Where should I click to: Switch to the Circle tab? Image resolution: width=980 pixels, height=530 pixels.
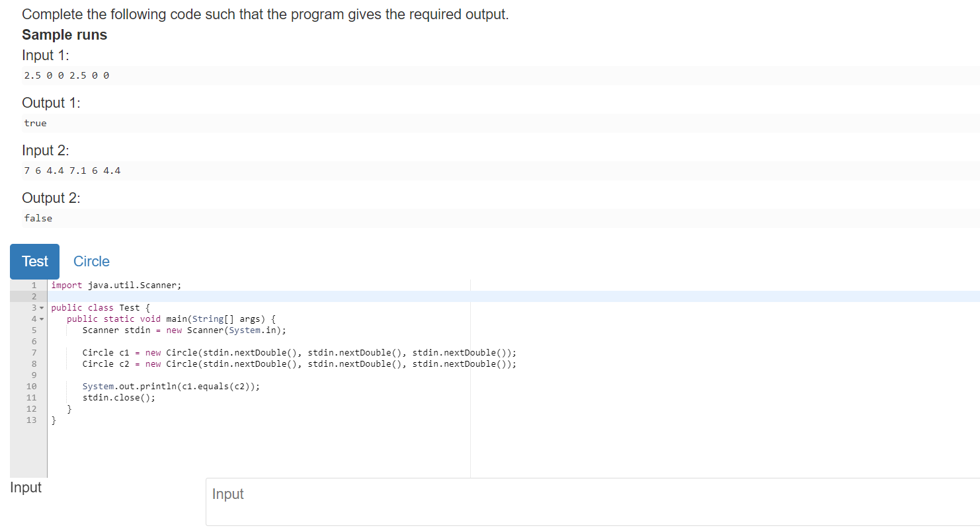pos(91,261)
